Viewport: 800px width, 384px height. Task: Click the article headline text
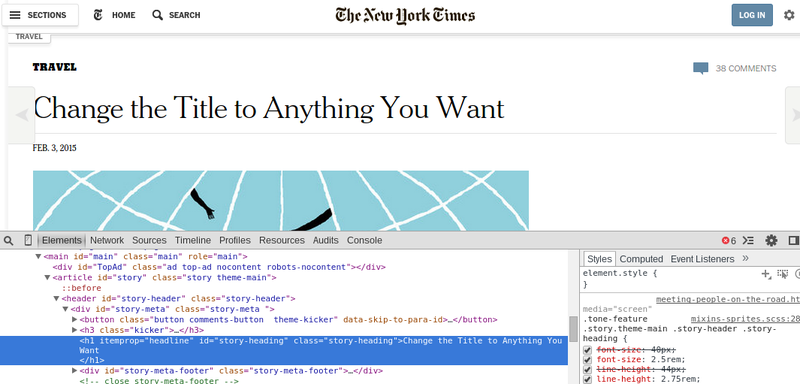pos(268,108)
